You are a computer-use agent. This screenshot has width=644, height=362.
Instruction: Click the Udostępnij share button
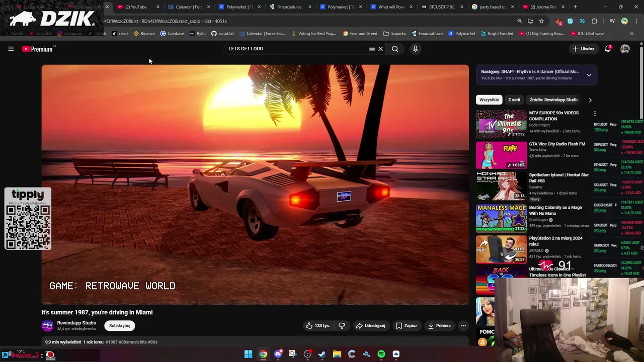coord(370,325)
